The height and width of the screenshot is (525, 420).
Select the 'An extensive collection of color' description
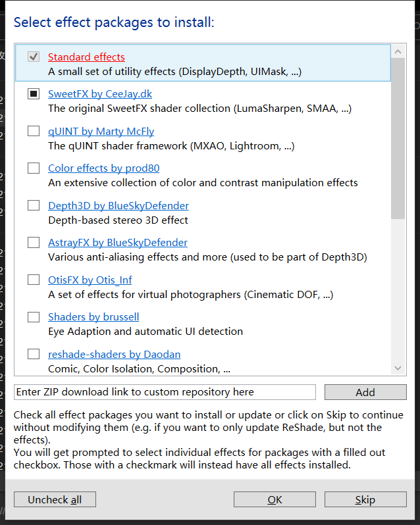click(203, 183)
